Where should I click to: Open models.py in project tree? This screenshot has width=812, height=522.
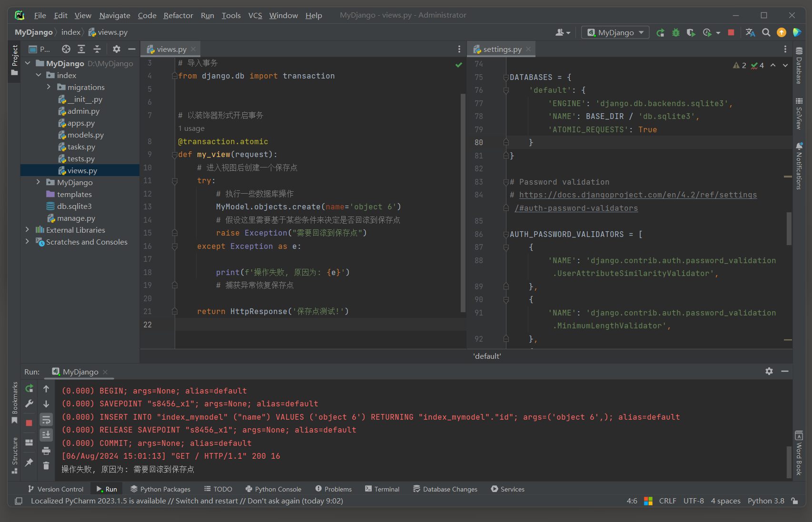click(x=85, y=135)
